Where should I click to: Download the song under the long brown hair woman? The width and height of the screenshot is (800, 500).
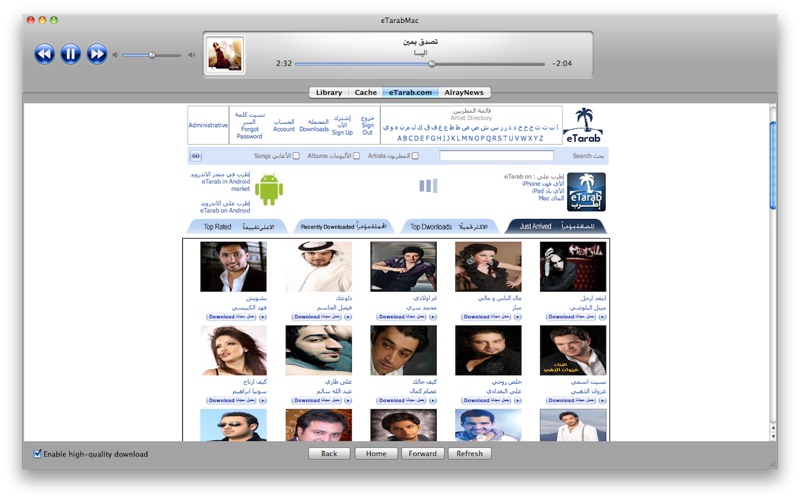(231, 401)
